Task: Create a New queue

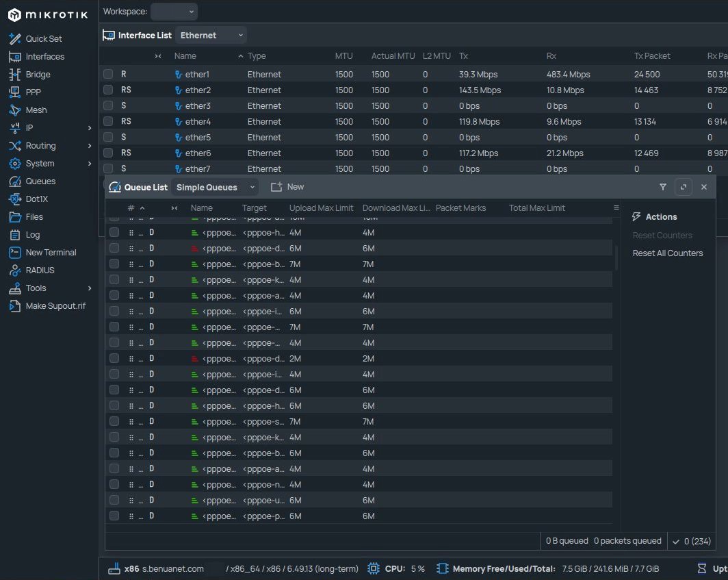Action: click(287, 187)
